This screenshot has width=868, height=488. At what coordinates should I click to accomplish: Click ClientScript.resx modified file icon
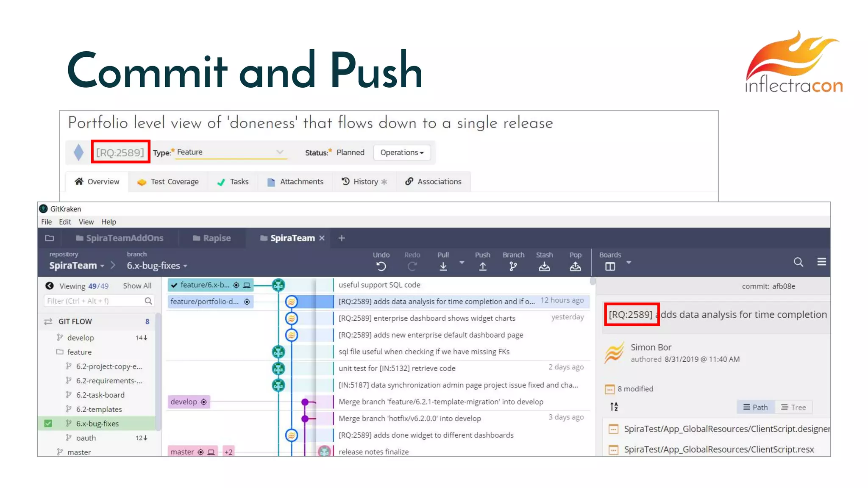[x=613, y=449]
